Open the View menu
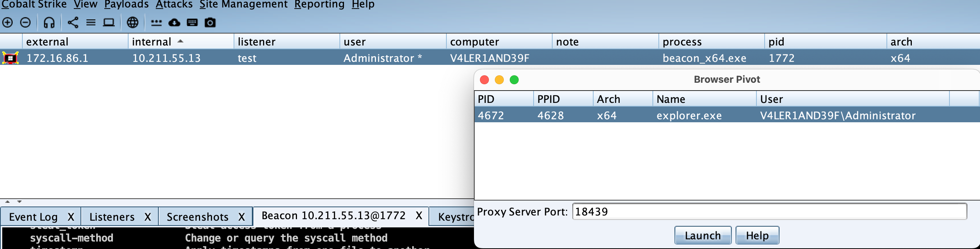Screen dimensions: 980x249 click(x=86, y=4)
